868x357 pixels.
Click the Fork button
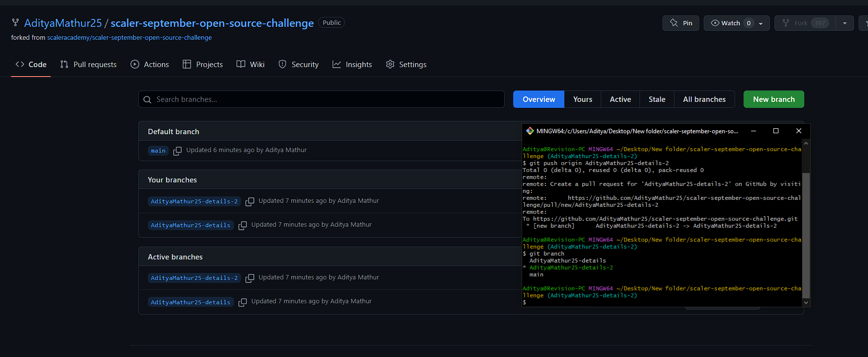(x=805, y=23)
